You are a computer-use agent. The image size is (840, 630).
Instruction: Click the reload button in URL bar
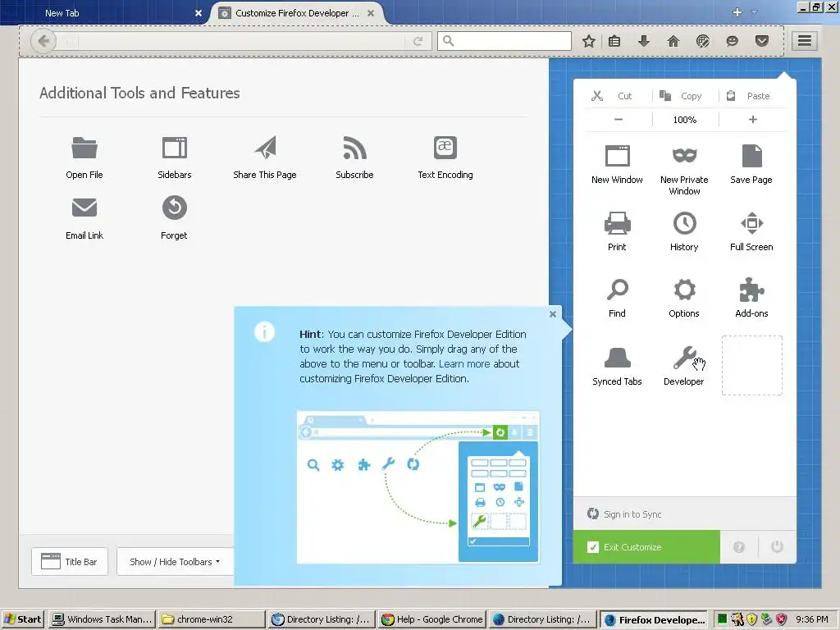point(418,41)
